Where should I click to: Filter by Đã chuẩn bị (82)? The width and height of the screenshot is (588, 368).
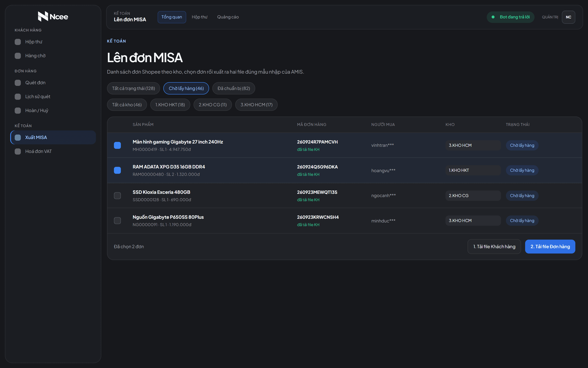[x=234, y=88]
